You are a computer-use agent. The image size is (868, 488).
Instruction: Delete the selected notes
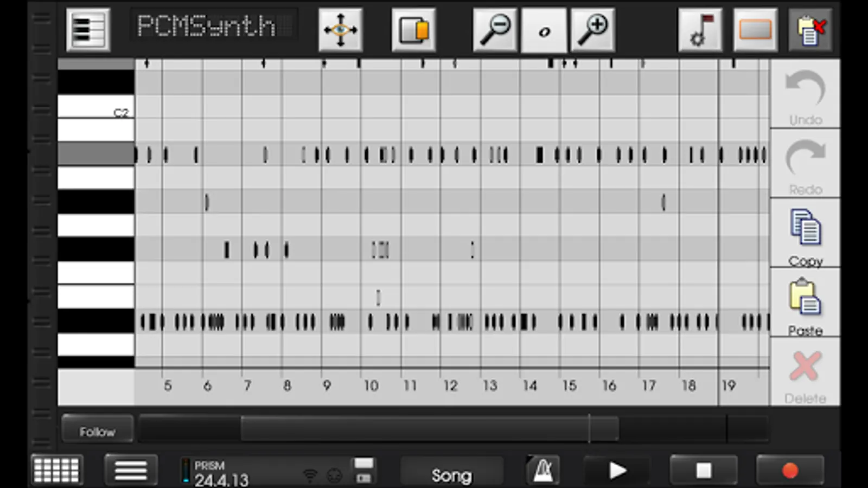[x=805, y=372]
